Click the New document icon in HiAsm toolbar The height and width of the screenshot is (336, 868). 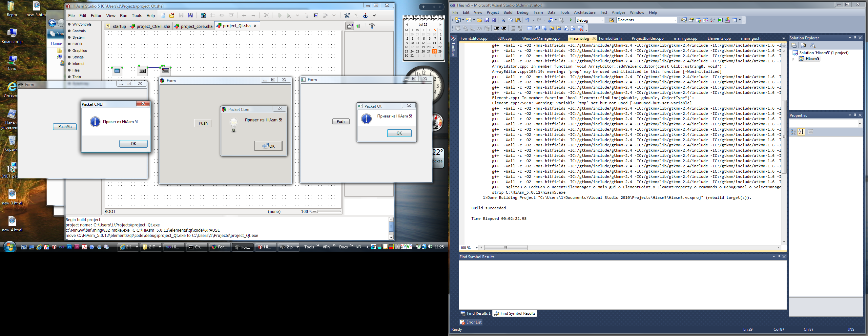pyautogui.click(x=163, y=15)
